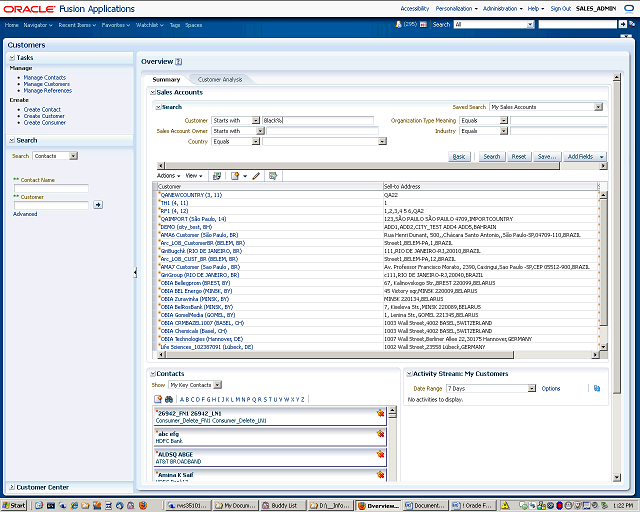Click action icon on abc efg contact
This screenshot has height=512, width=640.
click(x=381, y=433)
